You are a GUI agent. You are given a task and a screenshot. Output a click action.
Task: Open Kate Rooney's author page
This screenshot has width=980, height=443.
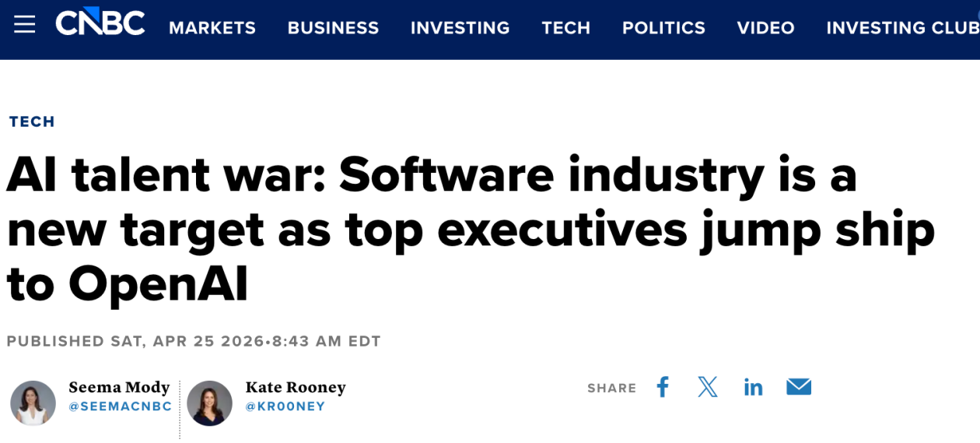click(296, 387)
